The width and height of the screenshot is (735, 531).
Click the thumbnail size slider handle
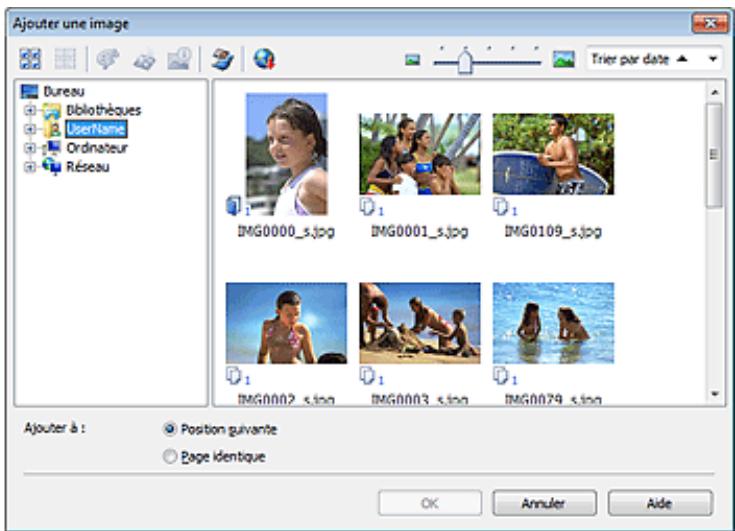click(x=465, y=62)
